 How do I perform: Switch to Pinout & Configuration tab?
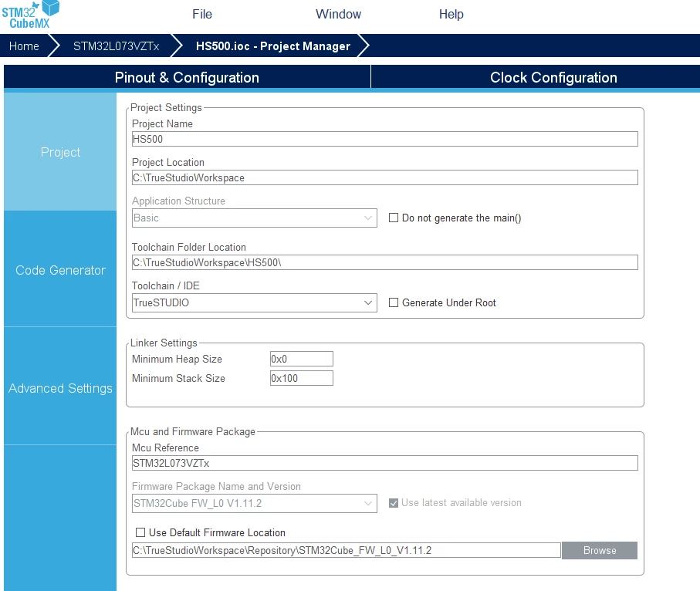[x=187, y=77]
